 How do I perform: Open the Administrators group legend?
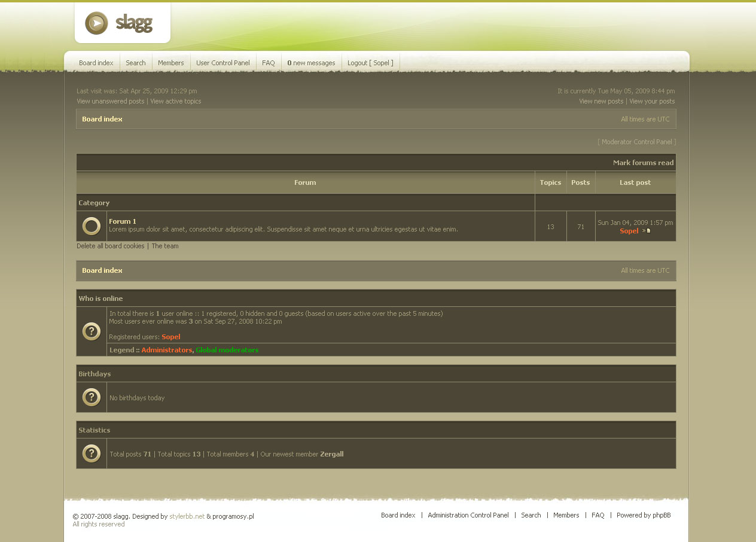tap(167, 350)
